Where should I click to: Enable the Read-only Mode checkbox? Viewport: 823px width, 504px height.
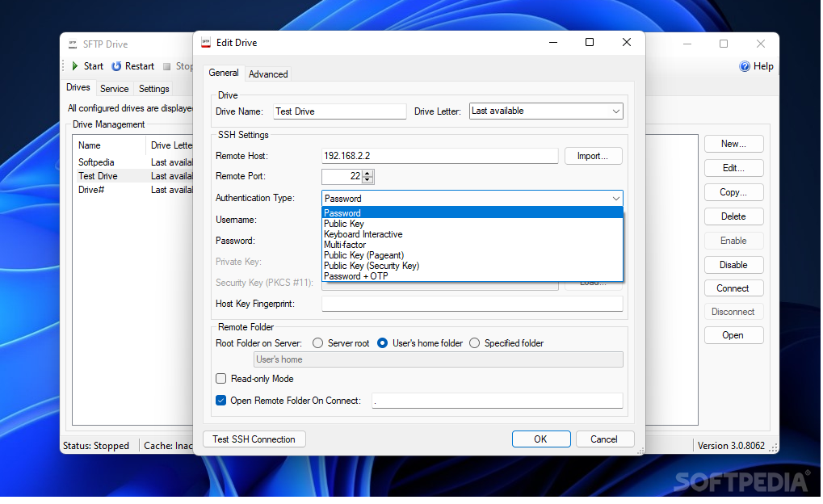point(221,379)
